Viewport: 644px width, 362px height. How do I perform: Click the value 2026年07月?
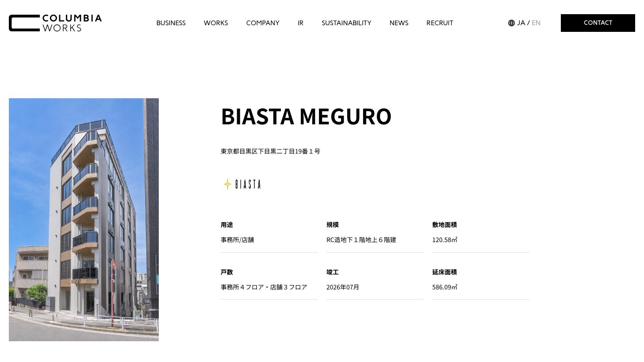343,287
